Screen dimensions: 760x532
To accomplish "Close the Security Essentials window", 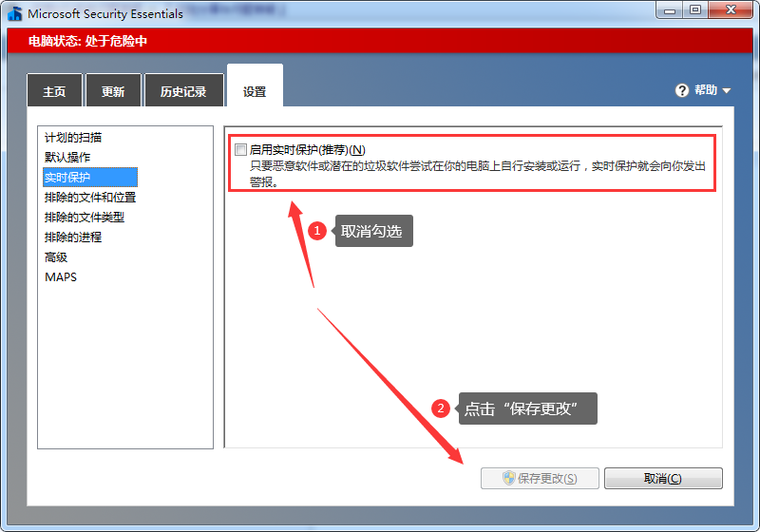I will [x=731, y=10].
